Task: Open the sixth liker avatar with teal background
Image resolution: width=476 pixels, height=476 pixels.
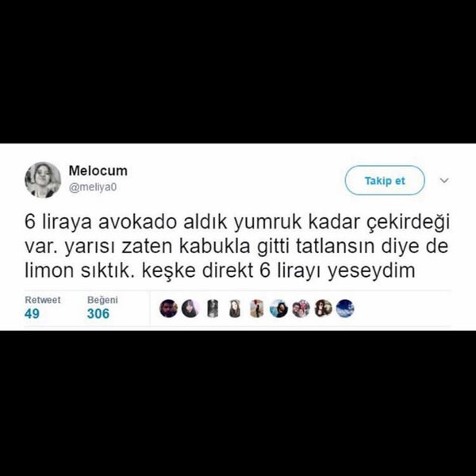Action: pyautogui.click(x=278, y=309)
